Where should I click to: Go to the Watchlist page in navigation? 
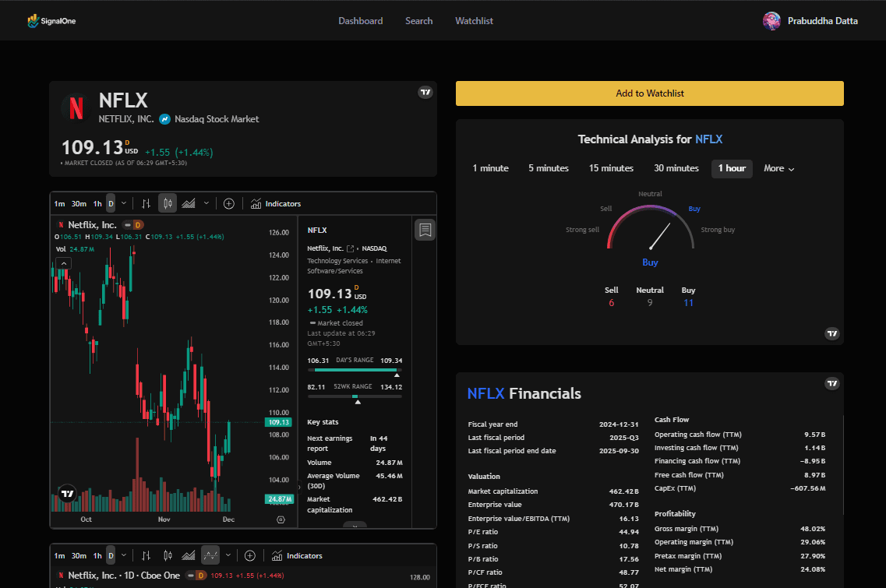[x=474, y=21]
